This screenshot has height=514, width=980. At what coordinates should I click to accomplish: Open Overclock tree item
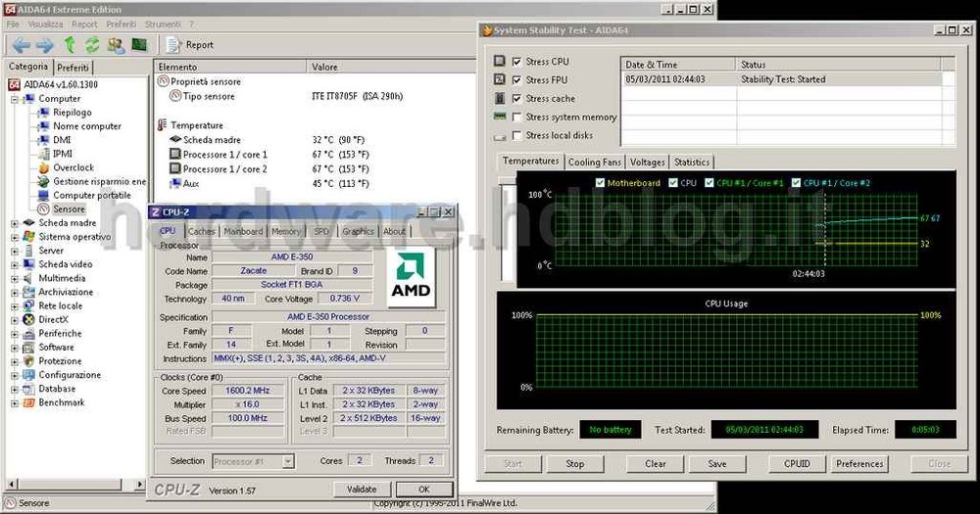coord(73,167)
